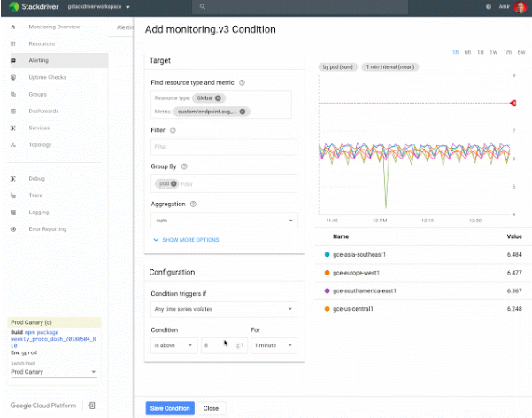This screenshot has width=532, height=418.
Task: Open help for Find resource type and metric
Action: pyautogui.click(x=242, y=82)
